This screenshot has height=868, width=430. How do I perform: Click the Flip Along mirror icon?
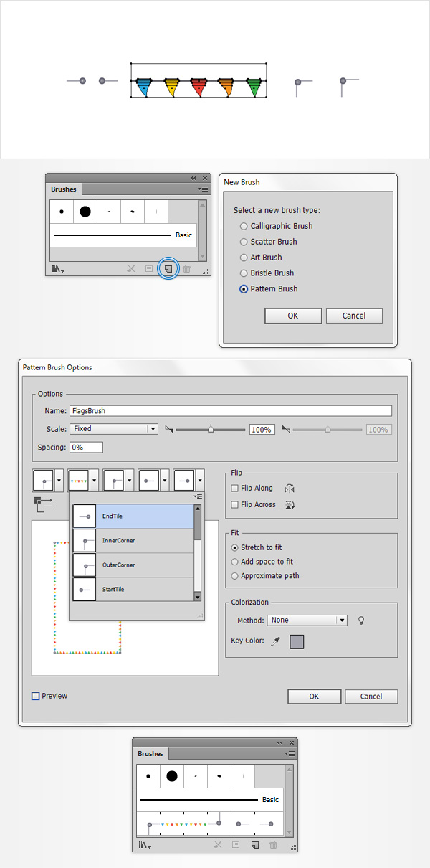point(290,489)
